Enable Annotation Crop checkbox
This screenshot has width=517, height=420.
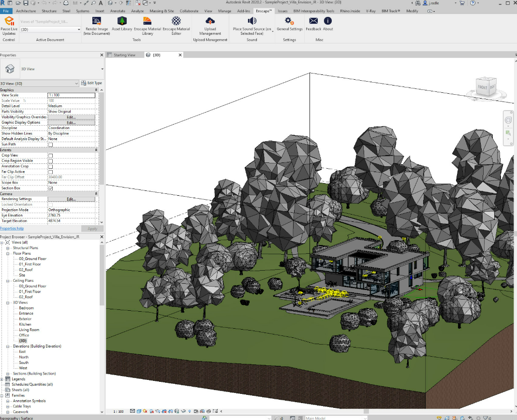tap(50, 166)
